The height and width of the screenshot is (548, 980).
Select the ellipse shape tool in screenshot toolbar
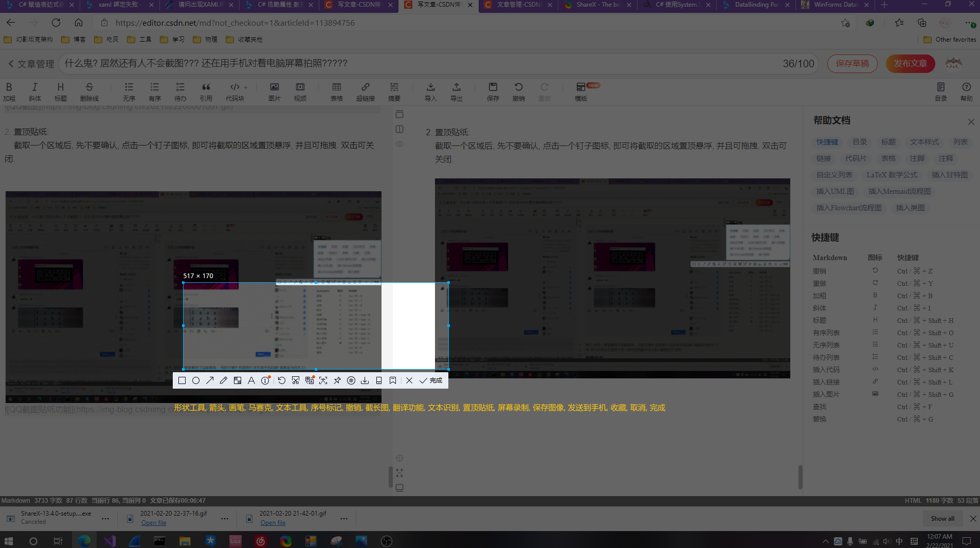tap(196, 380)
